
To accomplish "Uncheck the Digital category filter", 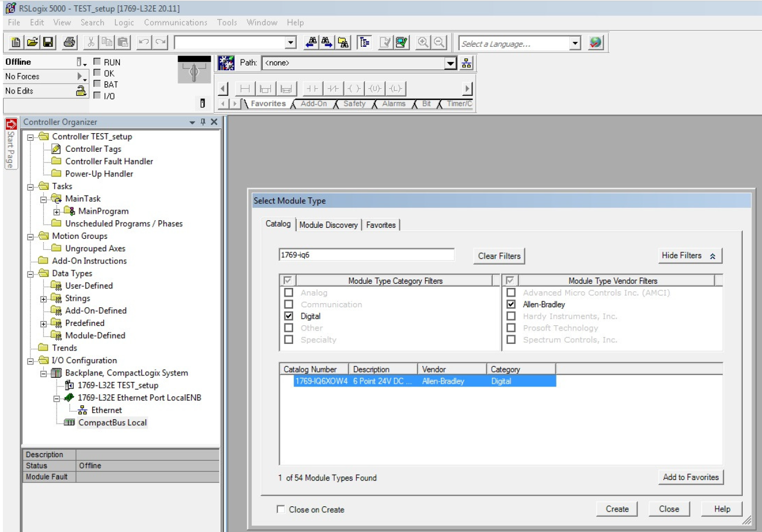I will coord(288,316).
